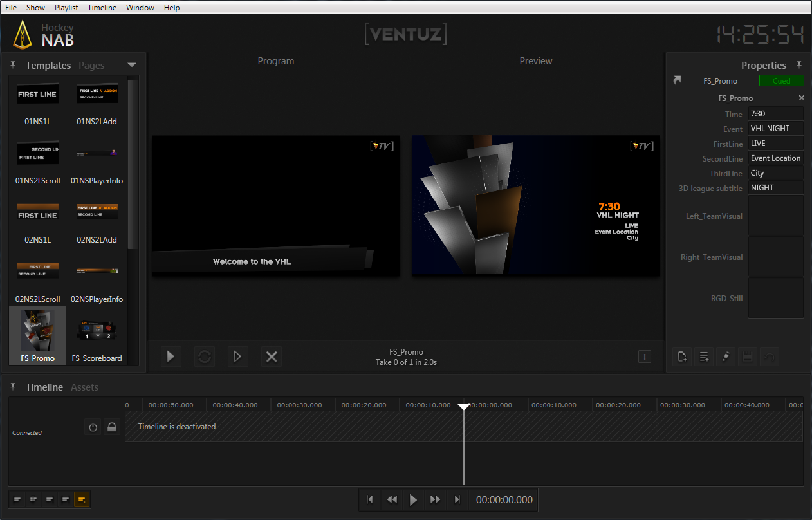
Task: Click the outlined Continue triangle button
Action: pos(238,357)
